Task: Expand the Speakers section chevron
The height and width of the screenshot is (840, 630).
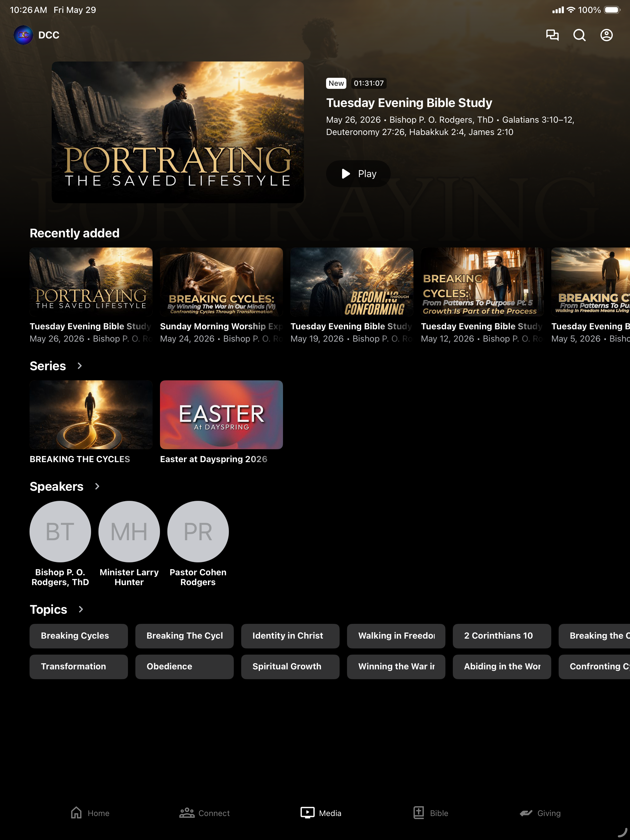Action: click(97, 486)
